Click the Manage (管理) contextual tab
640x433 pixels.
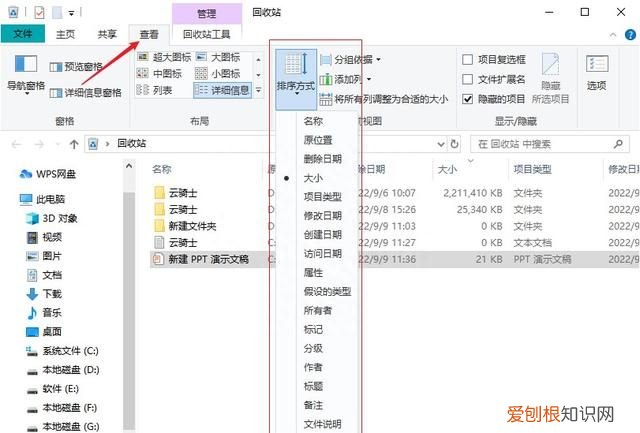207,14
